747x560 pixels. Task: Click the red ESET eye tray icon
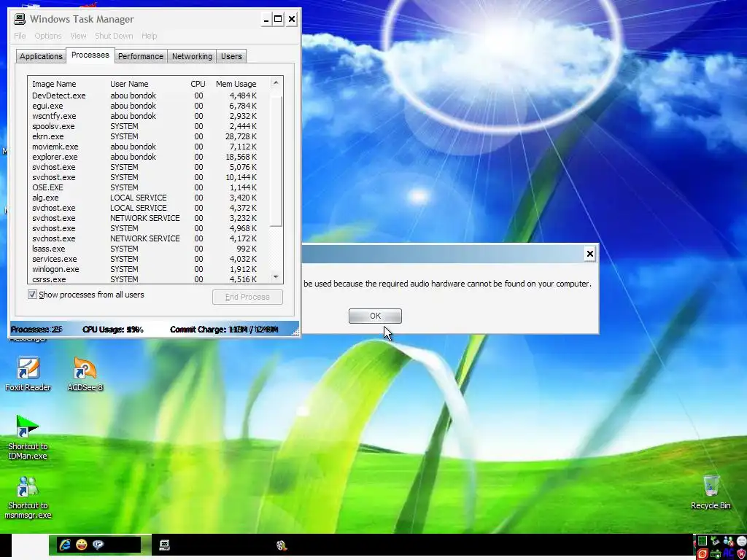pyautogui.click(x=703, y=554)
